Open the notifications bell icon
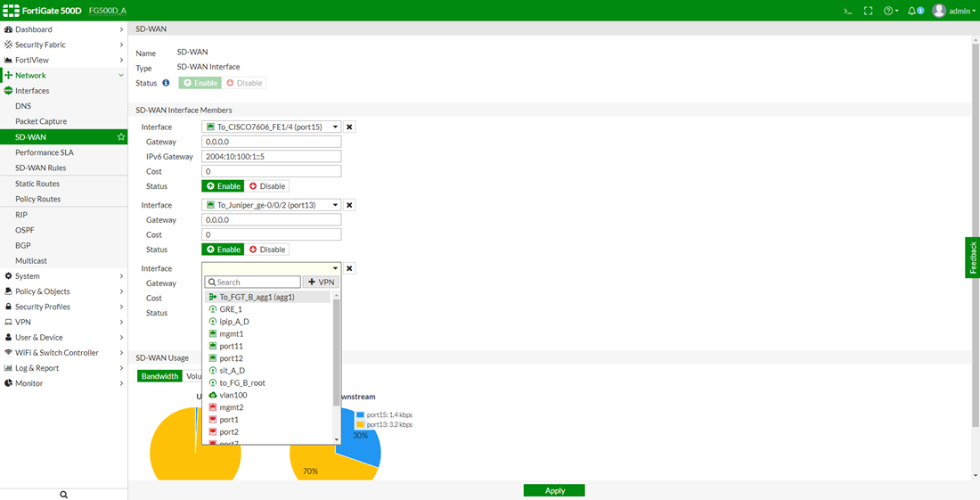Viewport: 980px width, 500px height. pos(915,11)
